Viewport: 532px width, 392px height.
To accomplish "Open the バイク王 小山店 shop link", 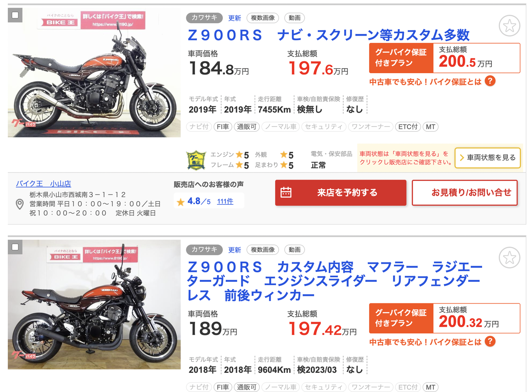I will coord(44,183).
